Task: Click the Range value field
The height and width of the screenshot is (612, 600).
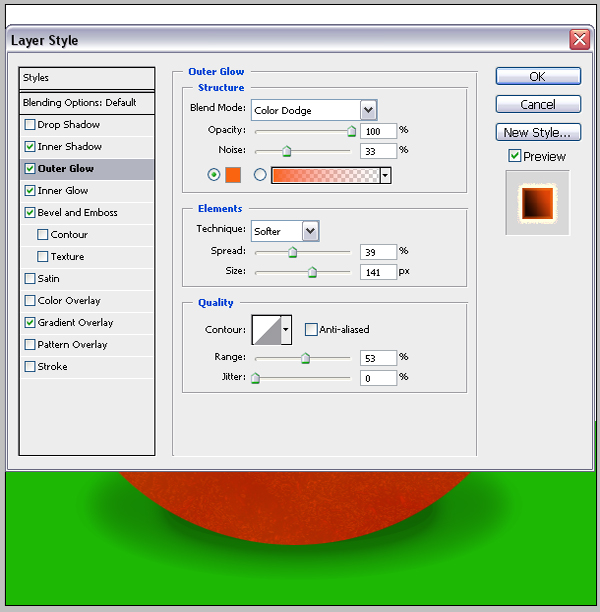Action: [x=378, y=358]
